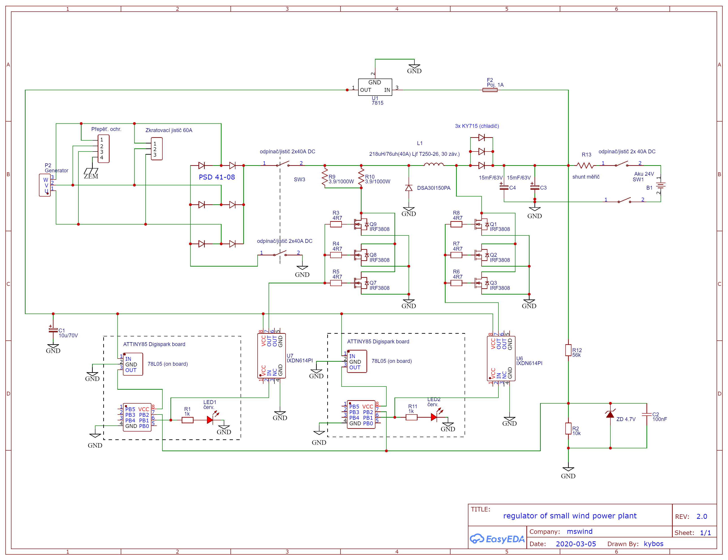
Task: Select capacitor C3 symbol
Action: (x=535, y=188)
